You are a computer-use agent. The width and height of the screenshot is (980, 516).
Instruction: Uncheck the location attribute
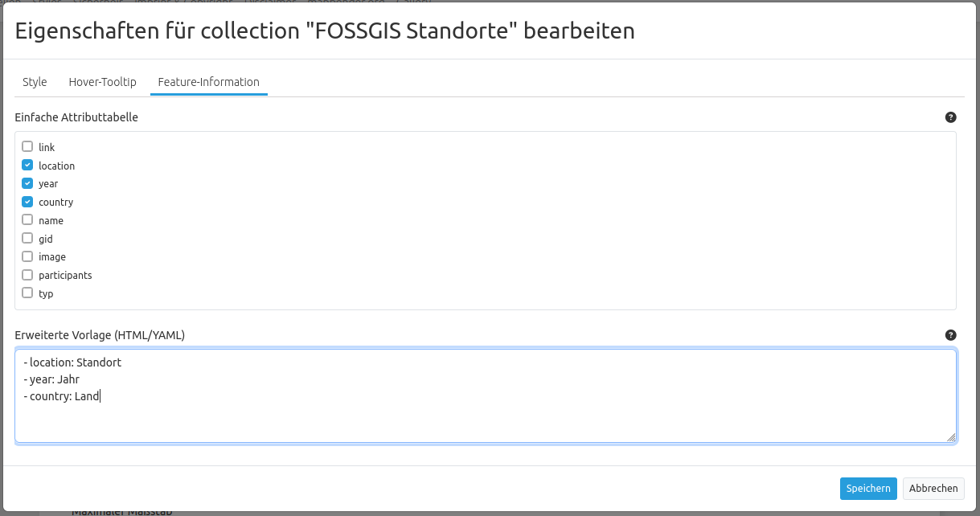tap(27, 165)
